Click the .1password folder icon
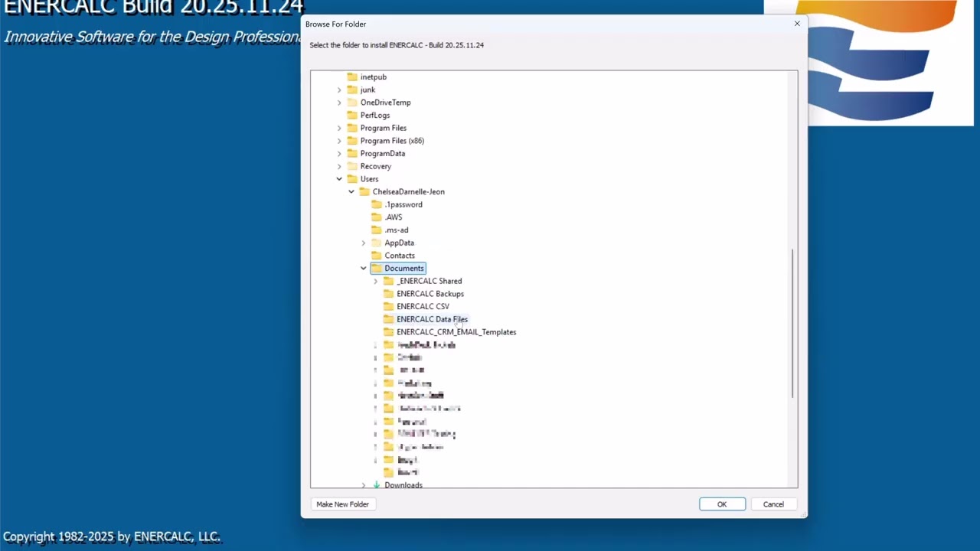This screenshot has width=980, height=551. 377,204
